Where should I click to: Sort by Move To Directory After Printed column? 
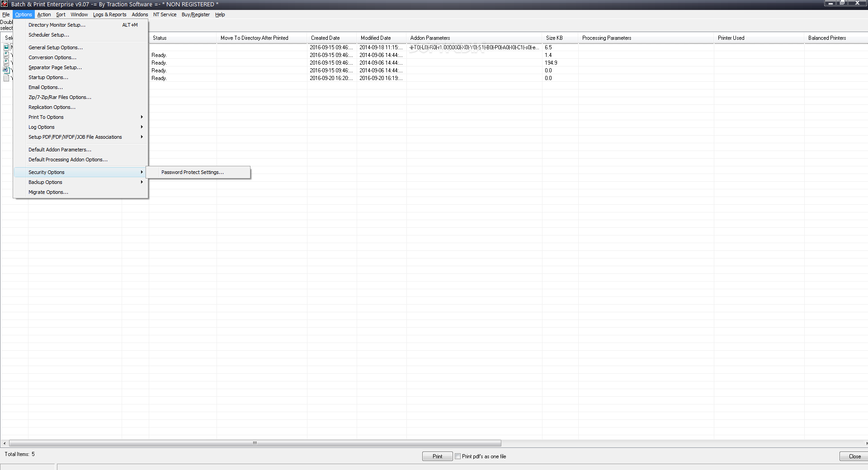pos(262,38)
